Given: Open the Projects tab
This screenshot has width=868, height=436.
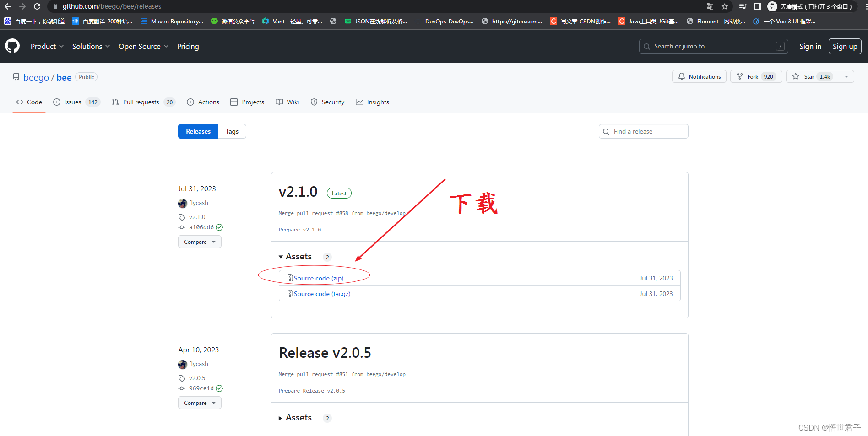Looking at the screenshot, I should (x=247, y=102).
